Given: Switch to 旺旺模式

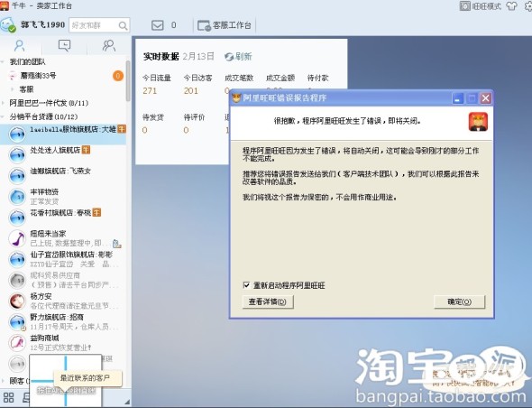Looking at the screenshot, I should tap(480, 6).
